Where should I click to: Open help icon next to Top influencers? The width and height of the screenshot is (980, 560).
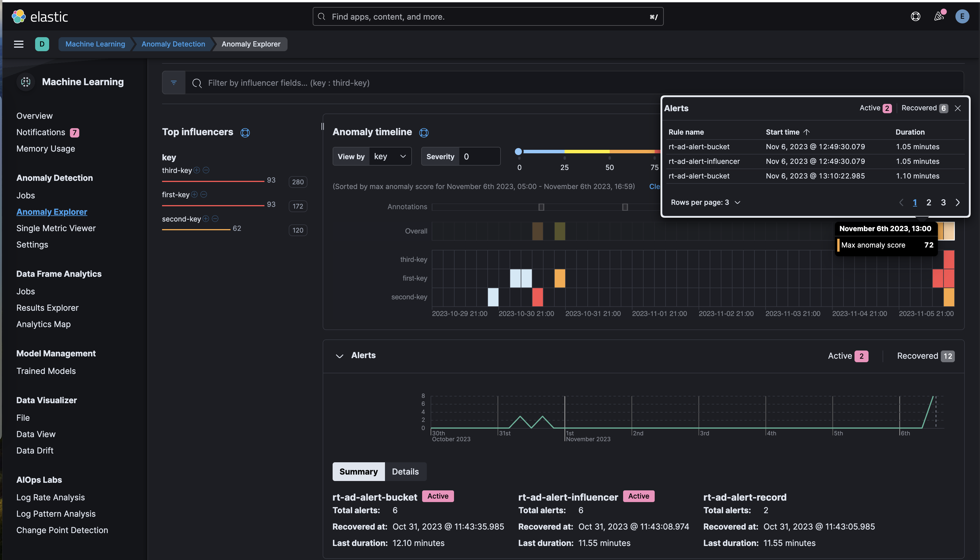(245, 133)
